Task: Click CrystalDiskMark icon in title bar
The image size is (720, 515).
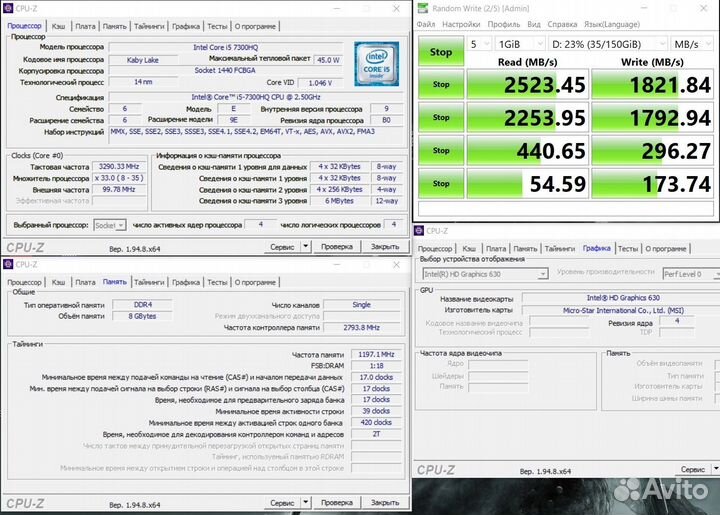Action: 423,8
